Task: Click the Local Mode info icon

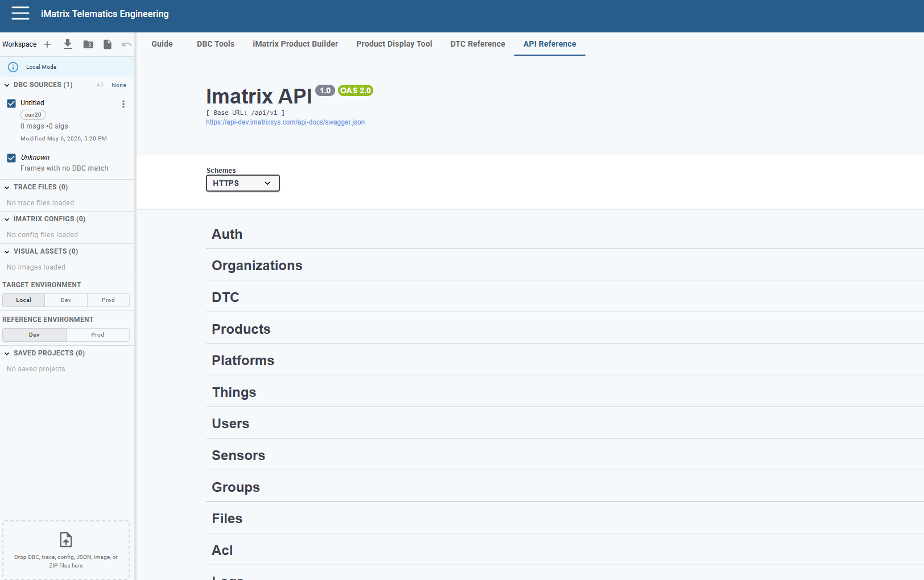Action: tap(13, 67)
